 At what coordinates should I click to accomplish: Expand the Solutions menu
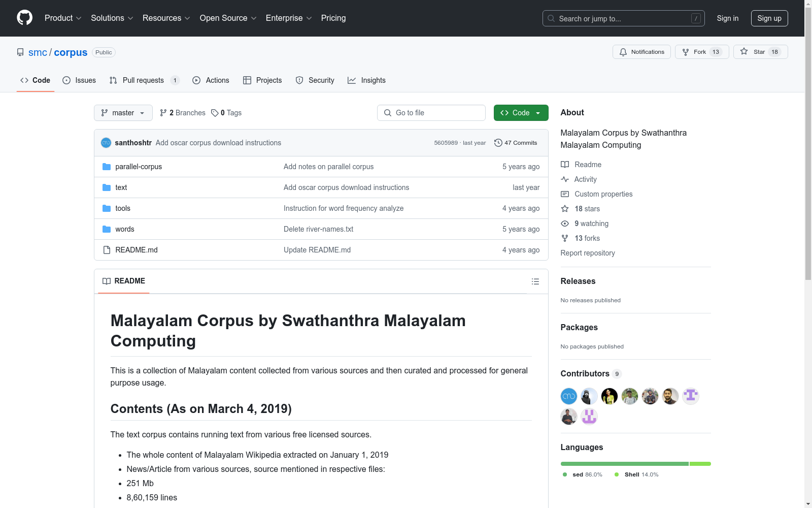tap(112, 18)
